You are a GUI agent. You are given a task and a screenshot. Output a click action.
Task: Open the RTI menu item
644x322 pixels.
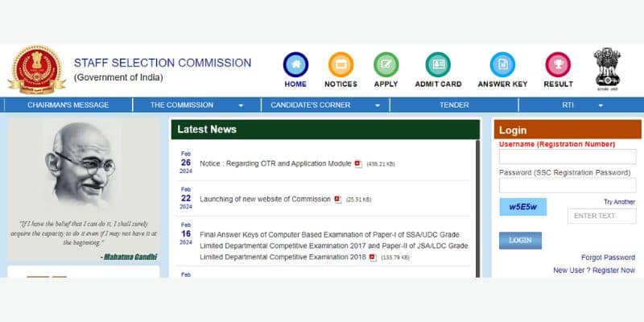[x=568, y=105]
